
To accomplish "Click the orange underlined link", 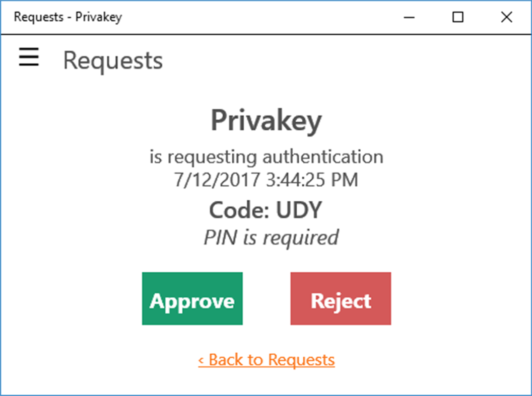I will [266, 359].
